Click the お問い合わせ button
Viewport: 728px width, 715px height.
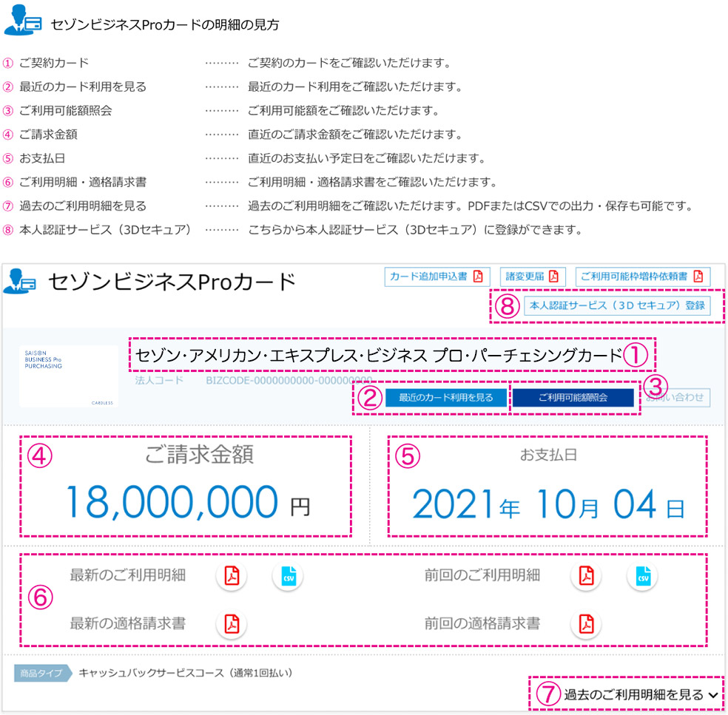coord(675,398)
